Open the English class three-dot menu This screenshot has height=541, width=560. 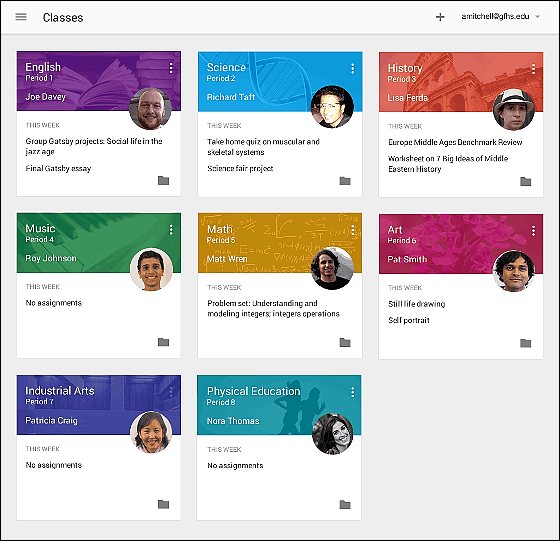pyautogui.click(x=171, y=68)
